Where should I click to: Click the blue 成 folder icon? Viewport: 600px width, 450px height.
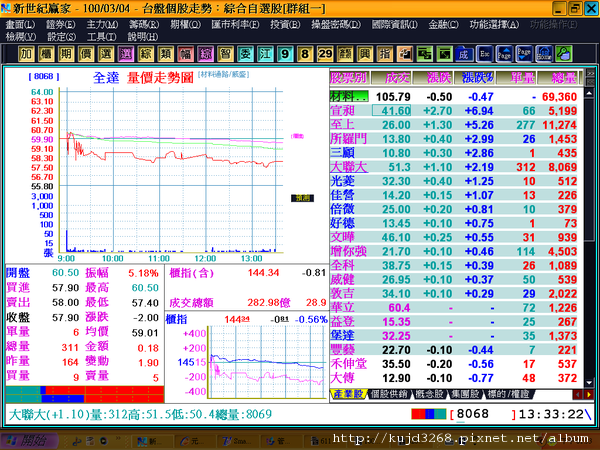(464, 54)
